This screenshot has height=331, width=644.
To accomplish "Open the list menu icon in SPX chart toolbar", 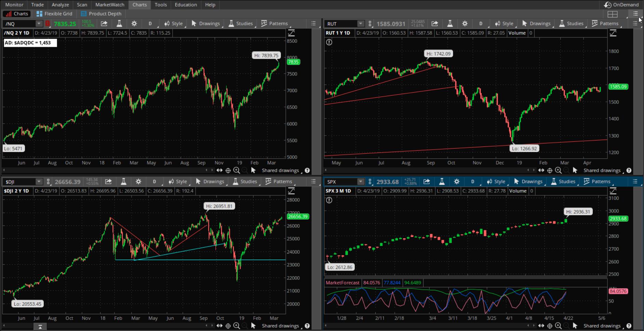I will (635, 182).
